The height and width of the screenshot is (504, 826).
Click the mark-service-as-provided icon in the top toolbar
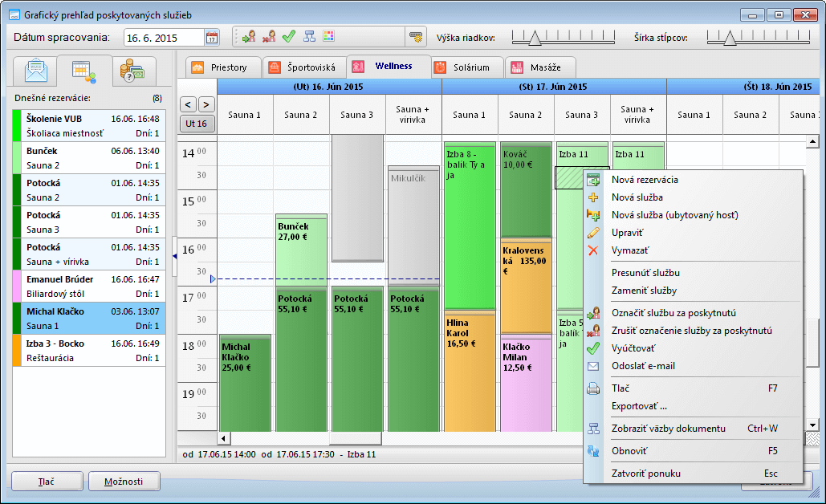point(250,37)
